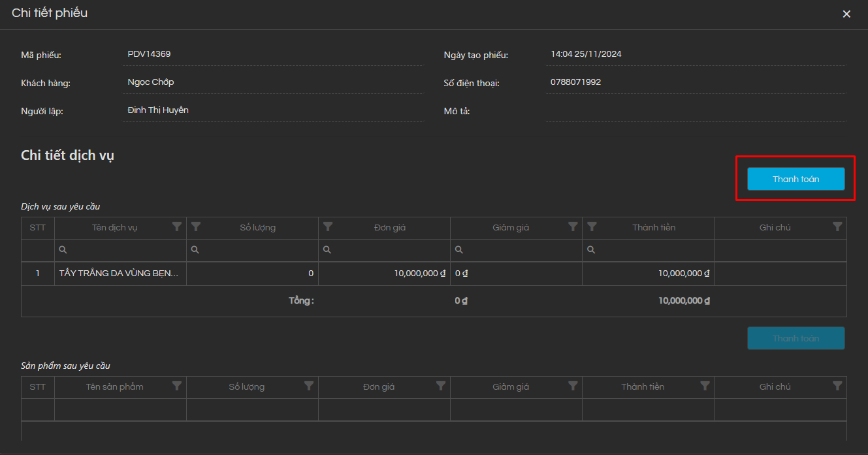Focus search field under services Giảm giá
This screenshot has height=455, width=868.
click(521, 250)
